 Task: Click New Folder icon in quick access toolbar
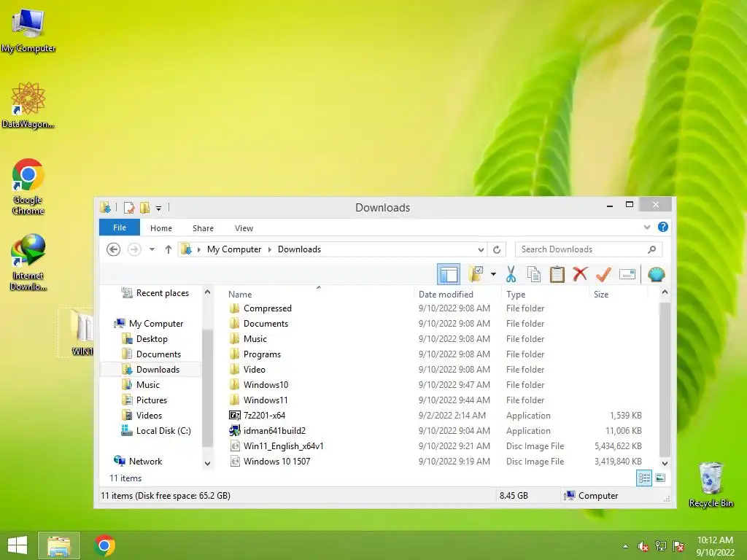(145, 208)
